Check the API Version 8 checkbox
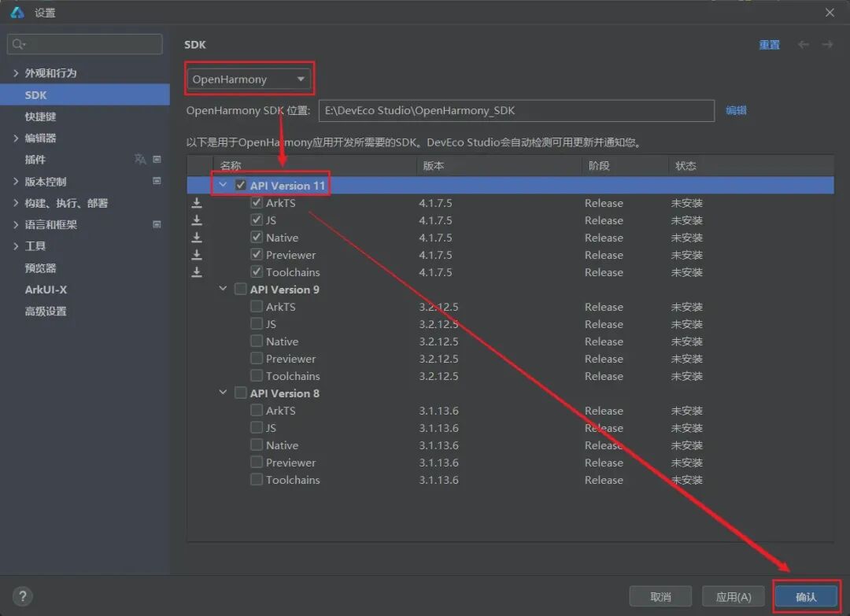Screen dimensions: 850x616 [241, 393]
